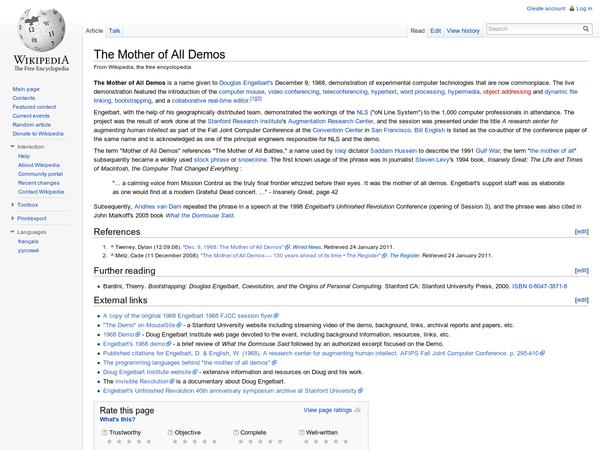Open Main page from sidebar

click(x=26, y=89)
